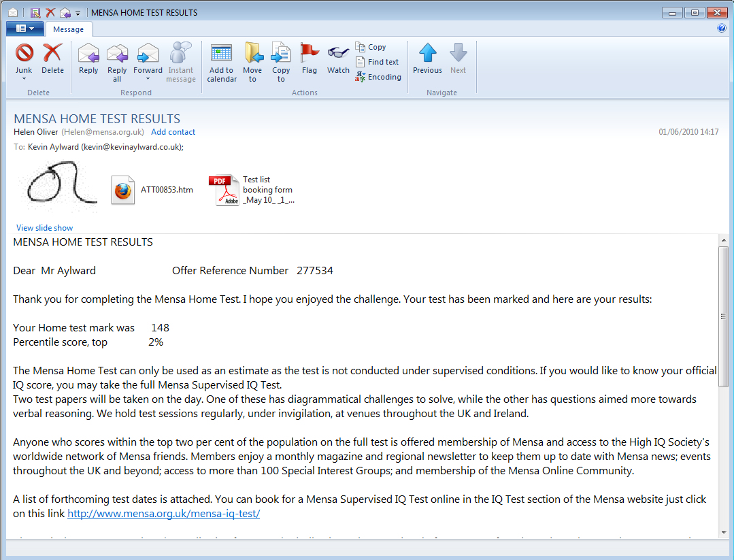Select the Message ribbon tab
Screen dimensions: 734x560
pyautogui.click(x=68, y=29)
